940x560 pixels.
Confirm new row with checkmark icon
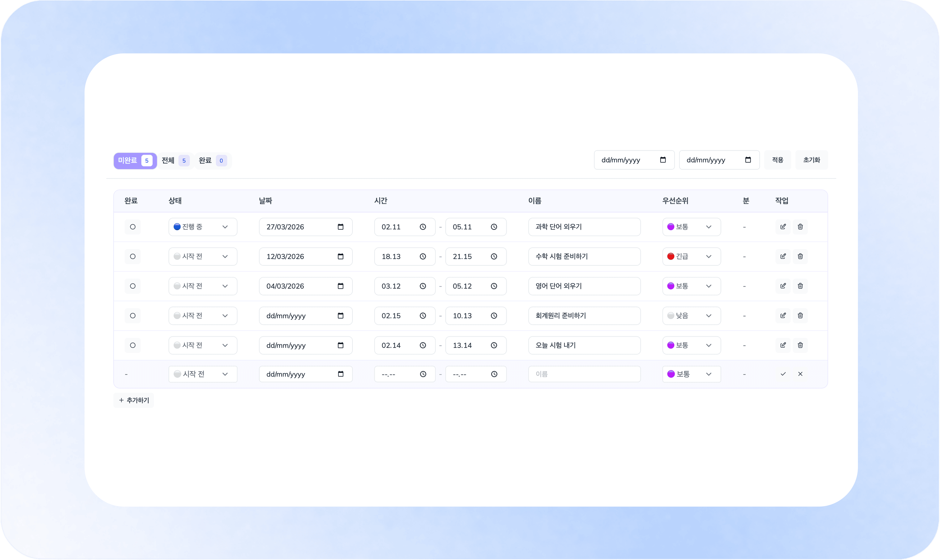pos(783,374)
